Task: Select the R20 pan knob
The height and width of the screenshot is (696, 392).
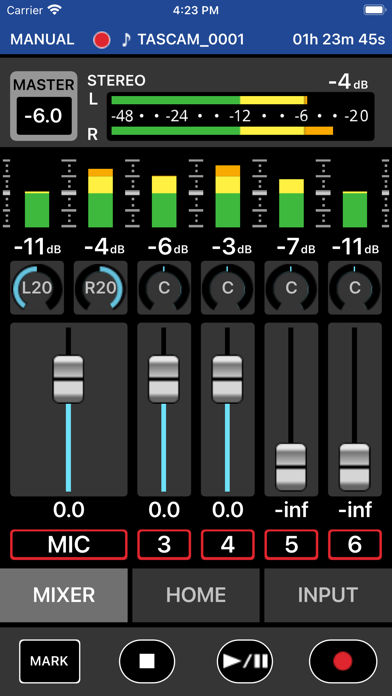Action: 101,288
